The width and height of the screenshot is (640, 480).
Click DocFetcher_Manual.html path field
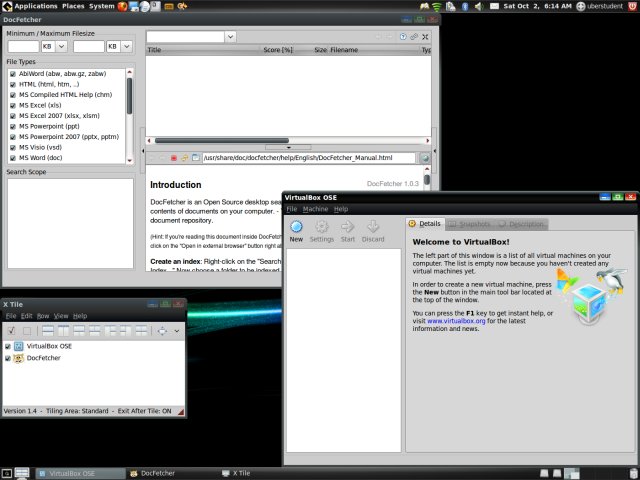point(309,158)
